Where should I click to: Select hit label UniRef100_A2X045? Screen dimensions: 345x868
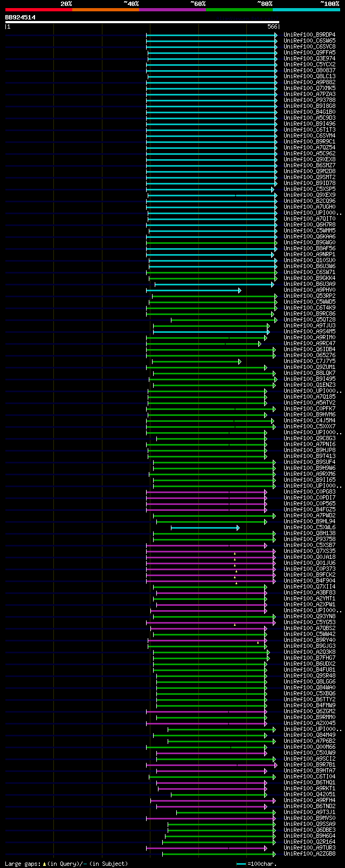pos(309,723)
